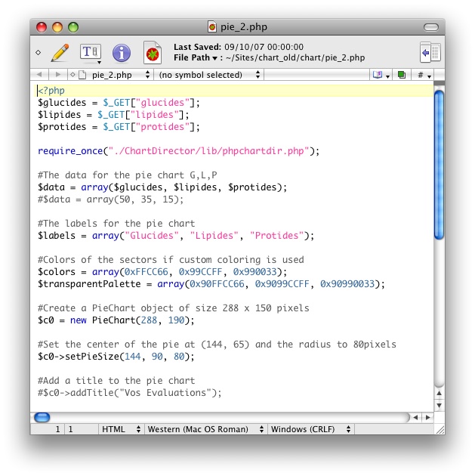This screenshot has width=475, height=476.
Task: Click the window resize grip corner
Action: tap(440, 430)
